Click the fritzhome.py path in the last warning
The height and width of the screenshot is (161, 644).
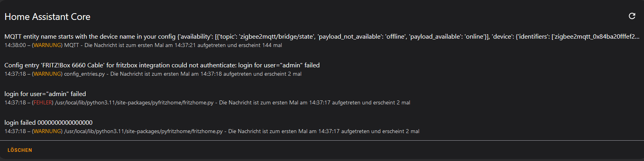[x=143, y=132]
